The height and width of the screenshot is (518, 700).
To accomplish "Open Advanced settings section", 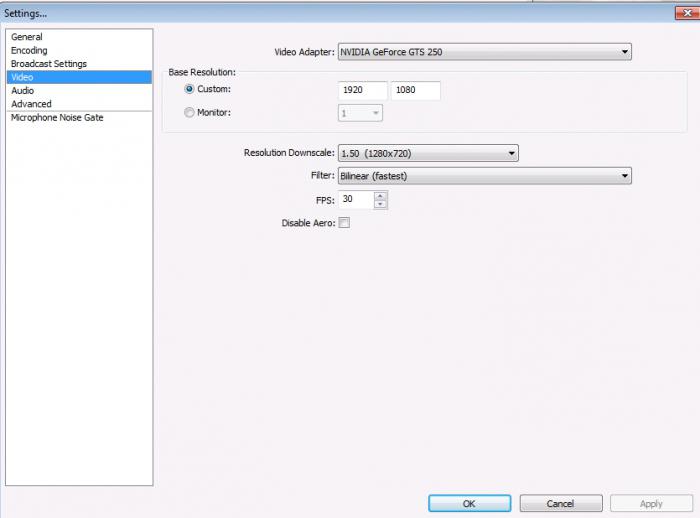I will tap(31, 104).
